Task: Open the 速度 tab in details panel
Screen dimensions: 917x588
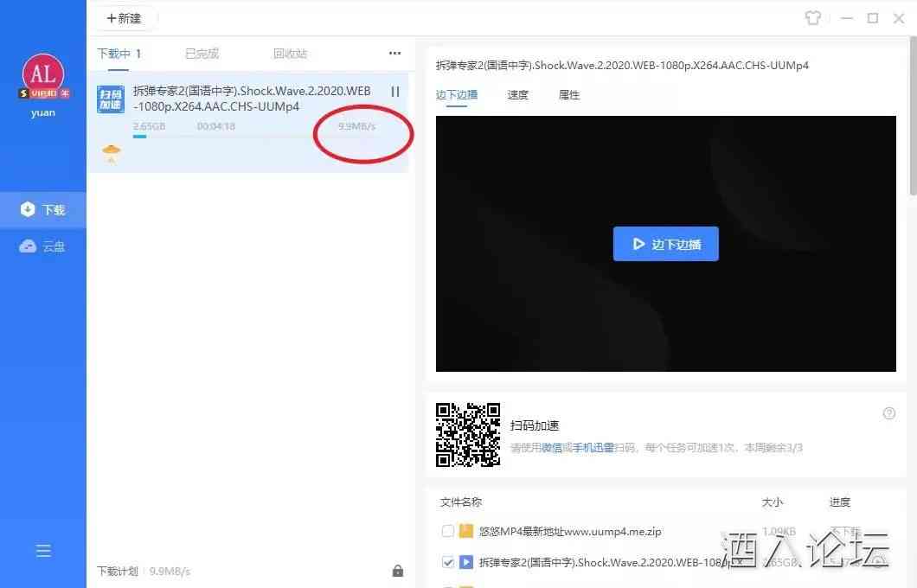Action: [x=517, y=95]
